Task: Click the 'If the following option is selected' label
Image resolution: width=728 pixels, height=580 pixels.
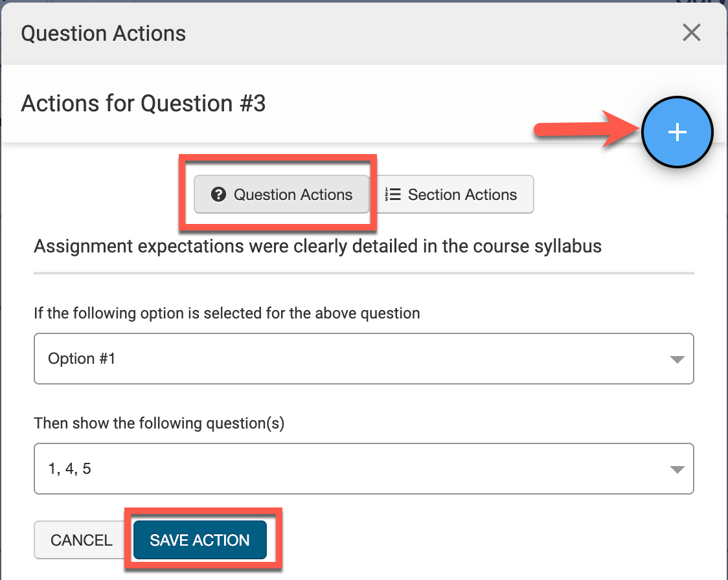Action: (227, 314)
